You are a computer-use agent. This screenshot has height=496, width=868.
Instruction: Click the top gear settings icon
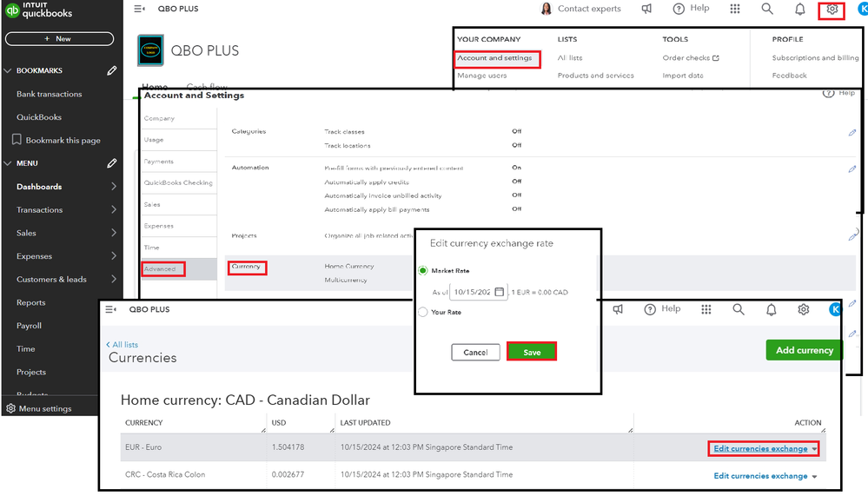coord(832,10)
